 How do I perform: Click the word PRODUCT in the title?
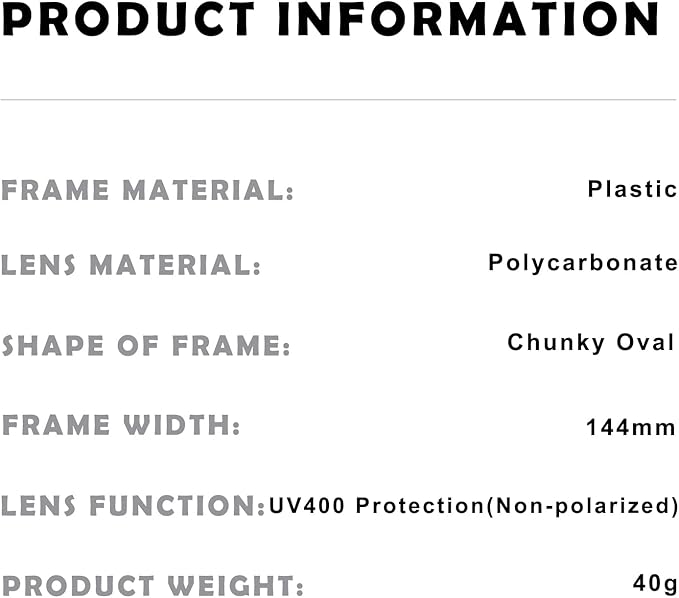[x=129, y=19]
